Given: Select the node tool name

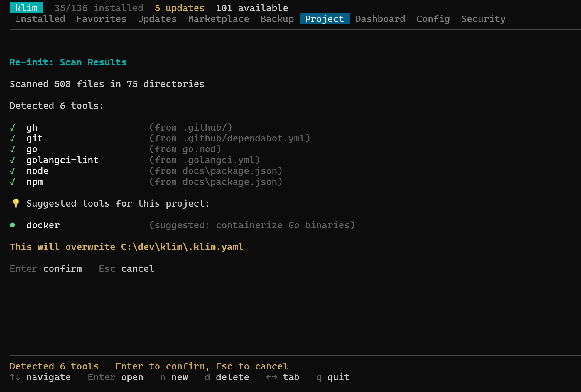Looking at the screenshot, I should [38, 171].
